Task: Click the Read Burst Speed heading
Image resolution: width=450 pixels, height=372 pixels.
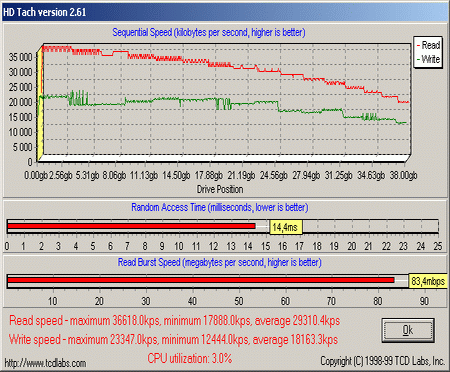Action: (x=220, y=262)
